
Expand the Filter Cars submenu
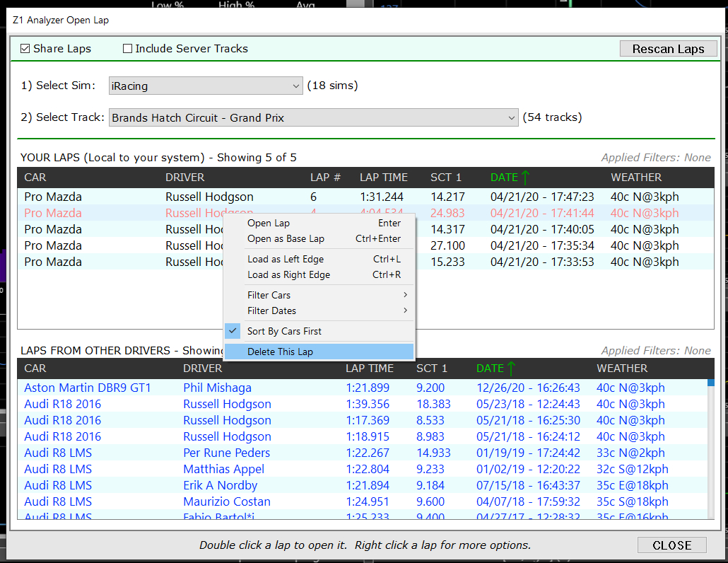pyautogui.click(x=319, y=295)
